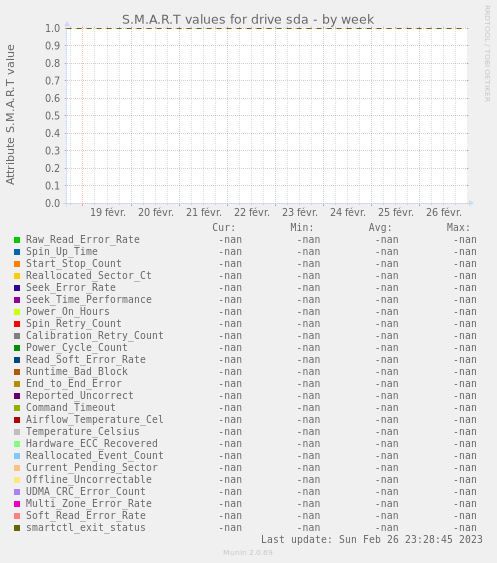The height and width of the screenshot is (563, 497).
Task: Click the 26 févr. date axis label
Action: [x=444, y=212]
